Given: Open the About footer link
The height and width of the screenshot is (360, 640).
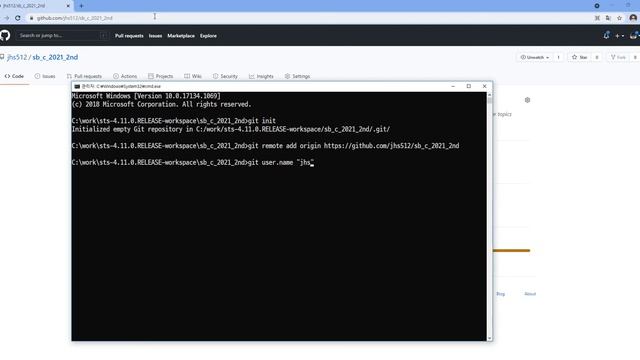Looking at the screenshot, I should click(530, 294).
